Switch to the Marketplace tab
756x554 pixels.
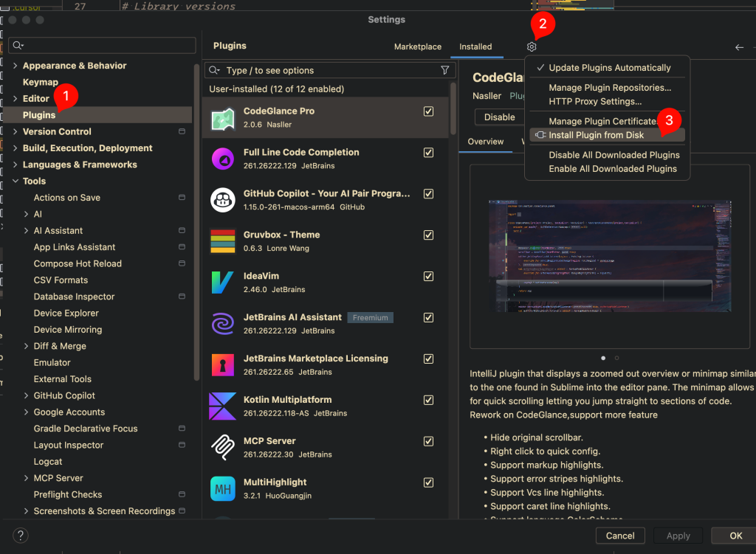418,46
